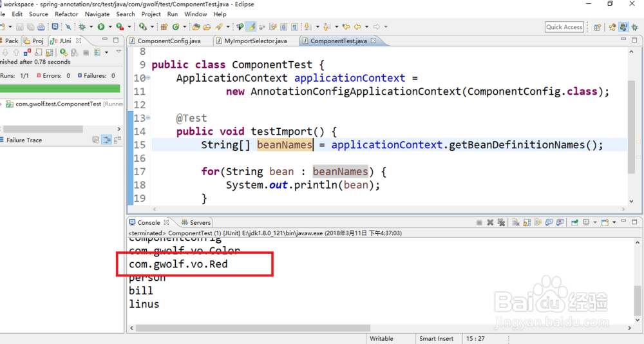Click the Quick Access search field
644x344 pixels.
[x=564, y=27]
